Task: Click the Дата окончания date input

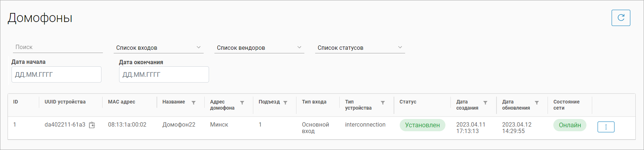Action: [x=164, y=75]
